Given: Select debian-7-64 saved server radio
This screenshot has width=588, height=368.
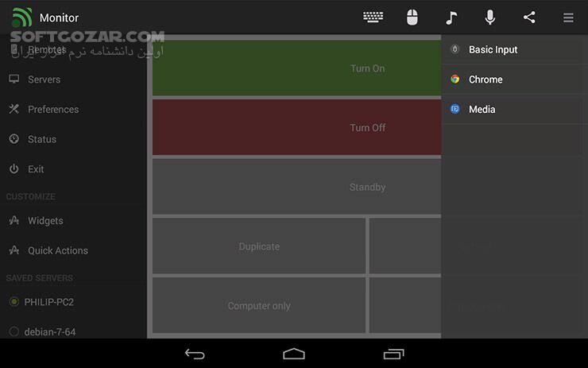Looking at the screenshot, I should click(x=14, y=331).
